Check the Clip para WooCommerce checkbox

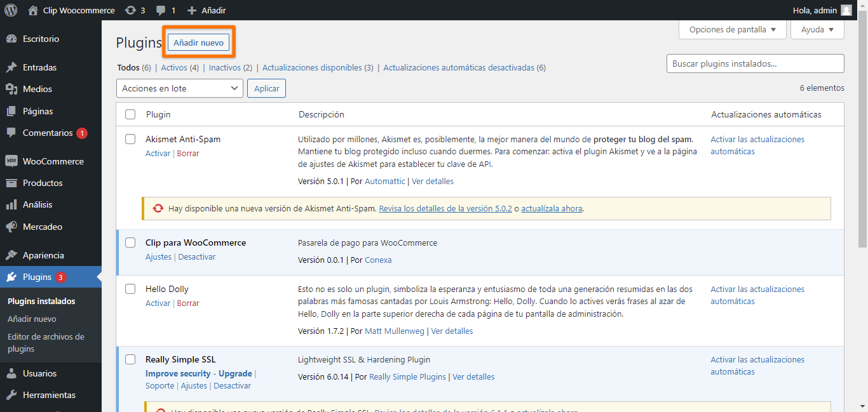click(130, 243)
